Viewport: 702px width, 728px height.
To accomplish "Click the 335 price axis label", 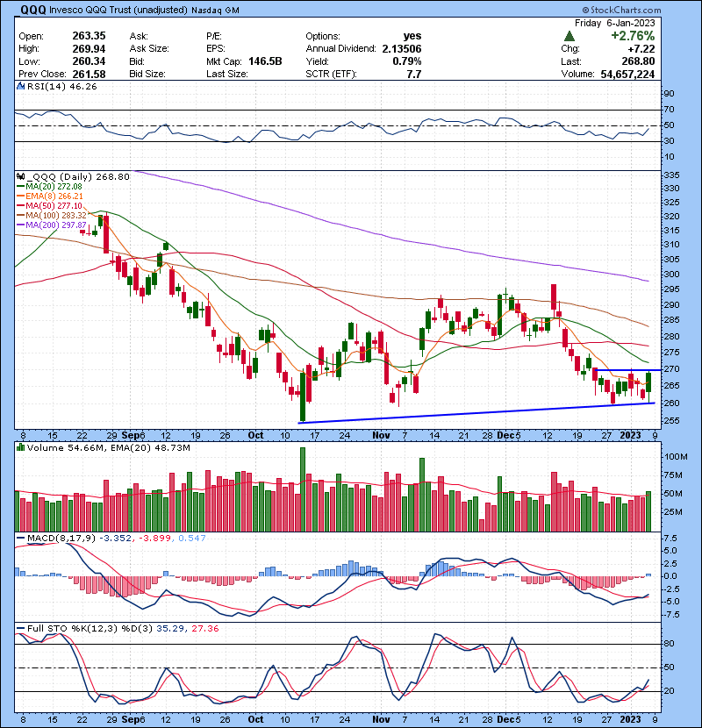I will pos(671,175).
